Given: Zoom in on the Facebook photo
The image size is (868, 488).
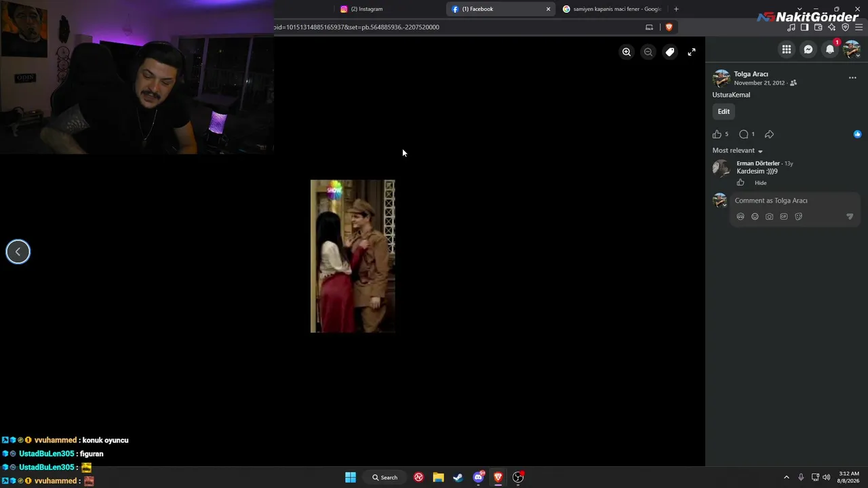Looking at the screenshot, I should click(x=627, y=52).
